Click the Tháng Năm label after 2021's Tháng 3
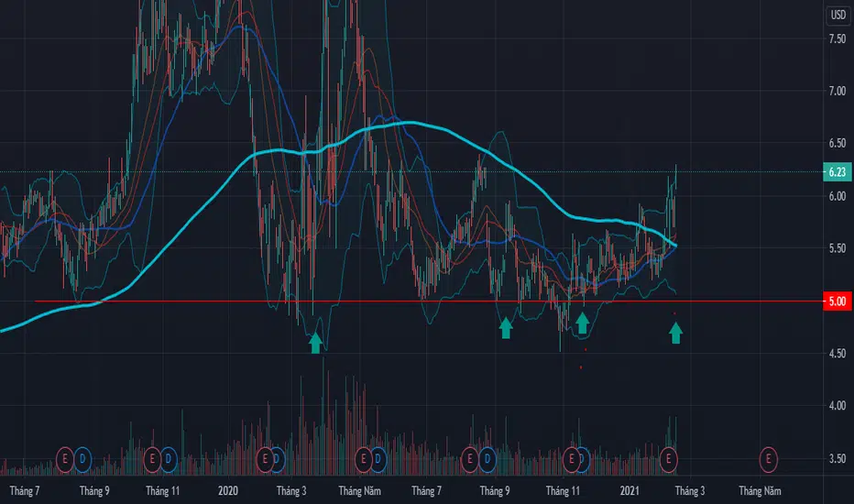This screenshot has height=504, width=854. coord(760,491)
